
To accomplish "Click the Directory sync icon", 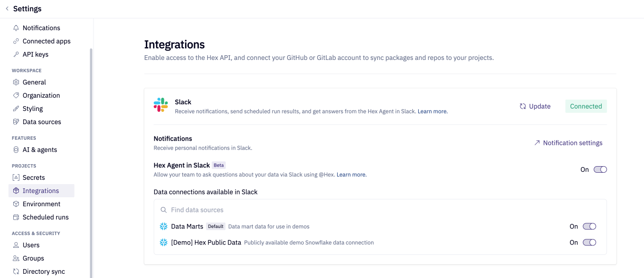I will pos(16,271).
